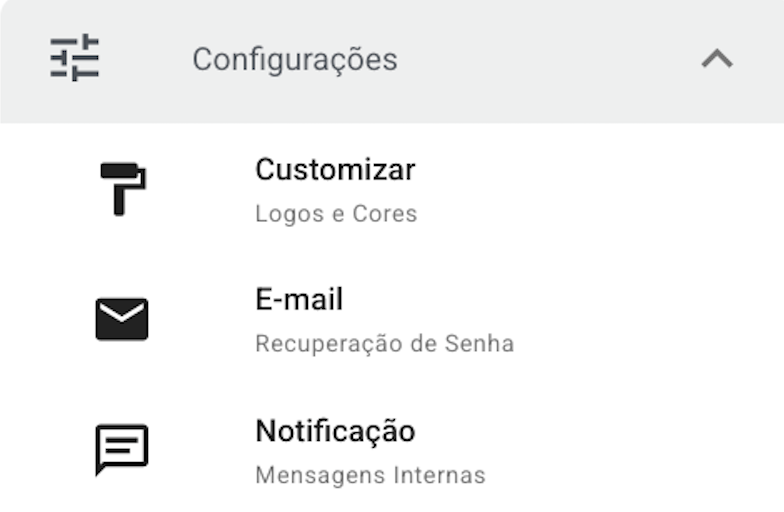784x512 pixels.
Task: Click the paint roller icon
Action: pos(122,188)
